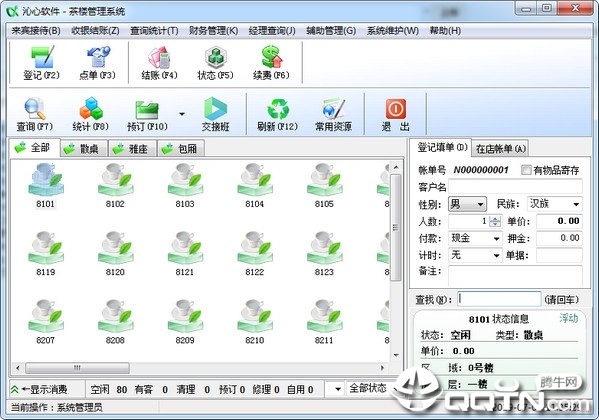Open the 统计(F8) statistics tool
This screenshot has width=599, height=420.
91,114
